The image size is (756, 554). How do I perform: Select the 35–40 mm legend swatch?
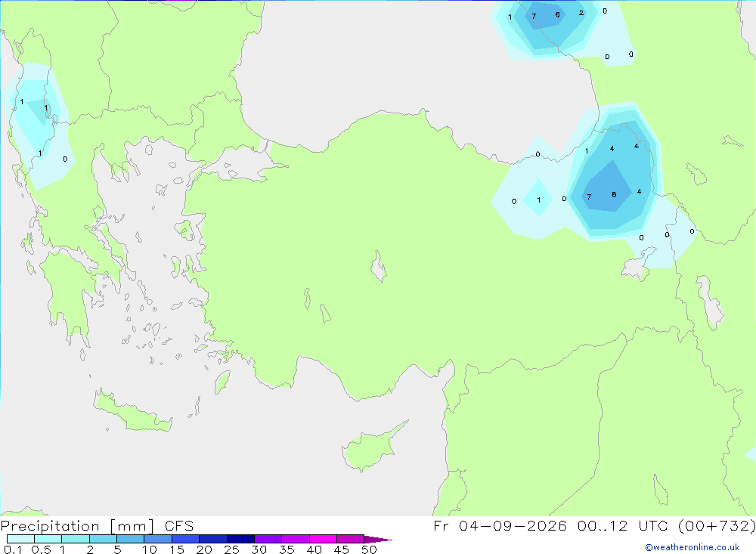(296, 539)
